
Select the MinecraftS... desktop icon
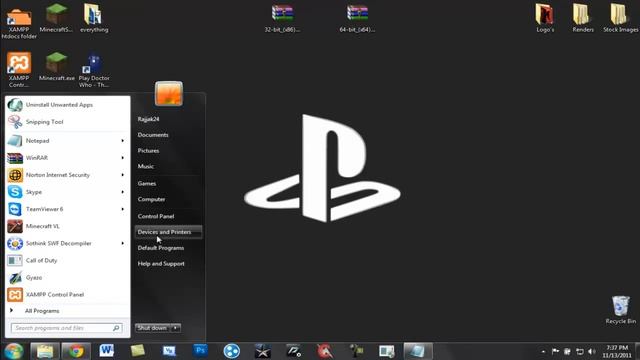click(56, 18)
